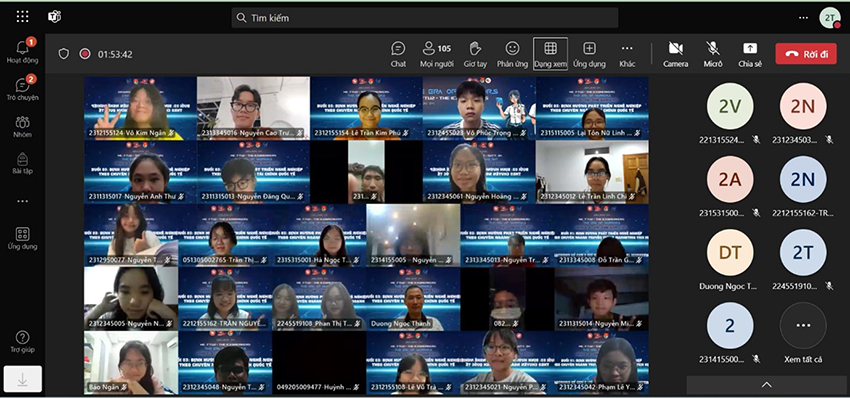This screenshot has height=398, width=850.
Task: Select Võ Phúc Trọng video tile
Action: [x=479, y=108]
